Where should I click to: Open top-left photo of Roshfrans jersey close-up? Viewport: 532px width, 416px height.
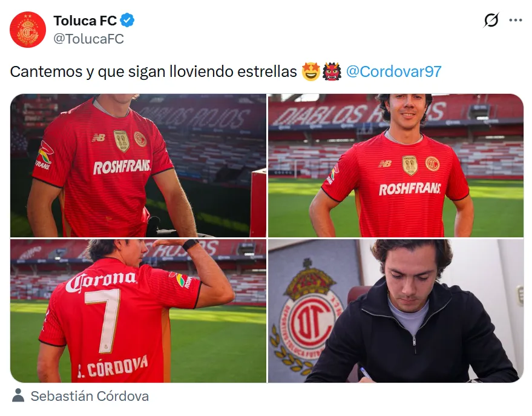(x=139, y=165)
